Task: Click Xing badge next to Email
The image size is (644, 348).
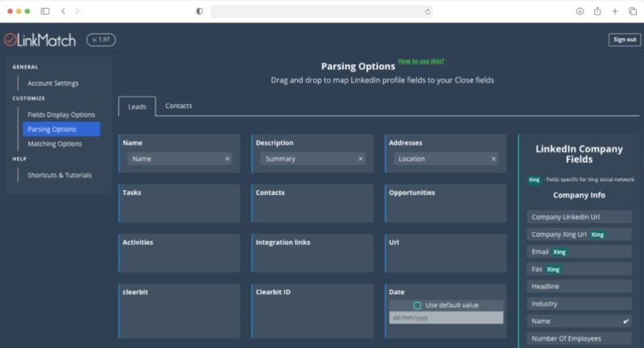Action: 559,252
